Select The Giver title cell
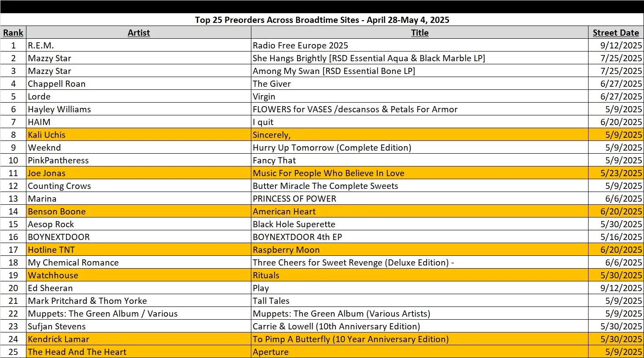This screenshot has height=358, width=644. 420,84
